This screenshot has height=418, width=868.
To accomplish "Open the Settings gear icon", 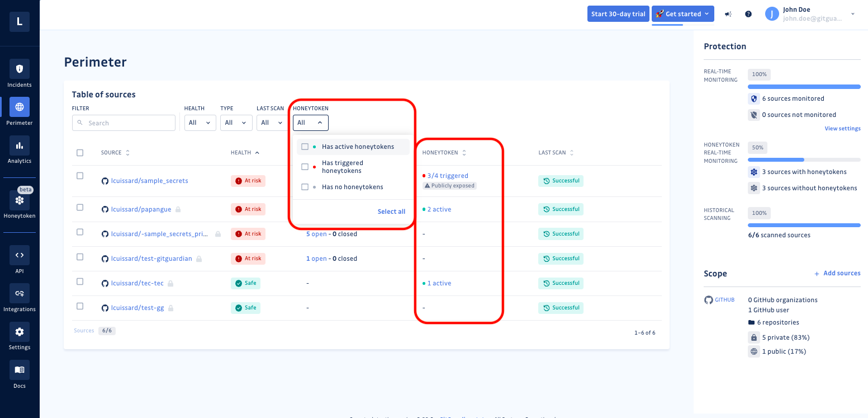I will point(20,332).
